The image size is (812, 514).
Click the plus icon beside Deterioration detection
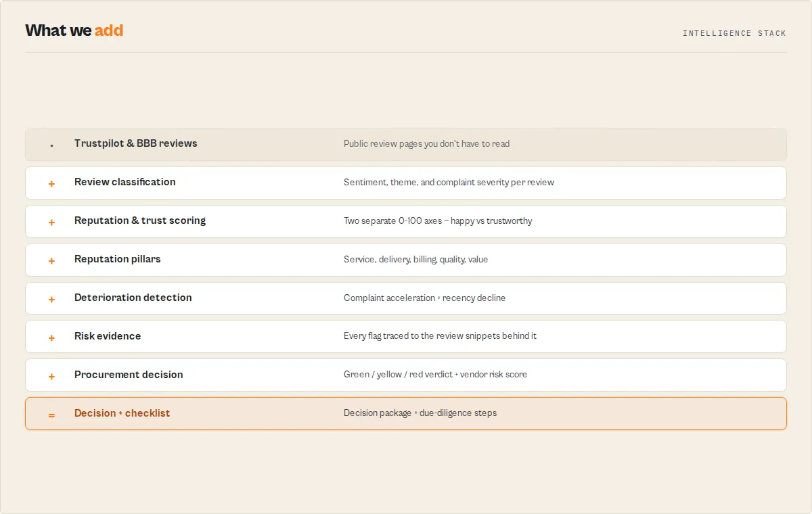tap(51, 299)
